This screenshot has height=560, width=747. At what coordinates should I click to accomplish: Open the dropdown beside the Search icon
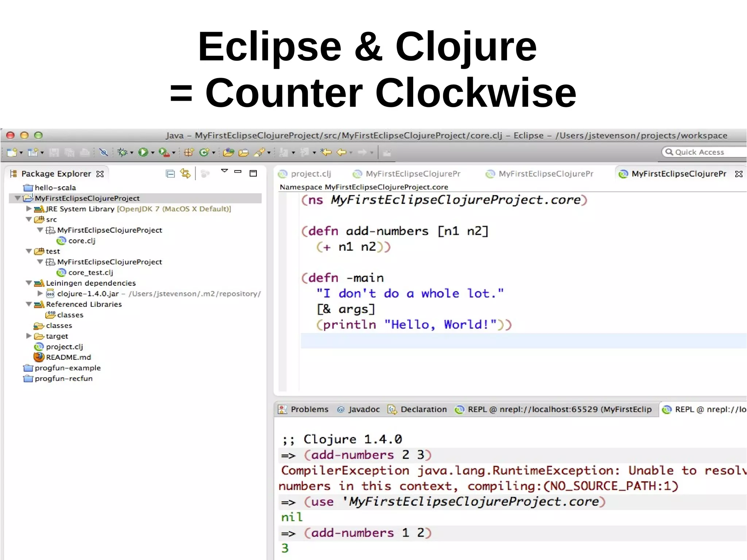coord(269,153)
